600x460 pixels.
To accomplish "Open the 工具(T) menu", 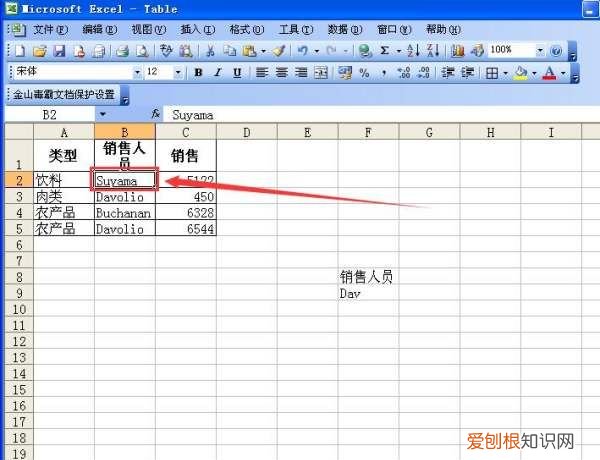I will (296, 29).
